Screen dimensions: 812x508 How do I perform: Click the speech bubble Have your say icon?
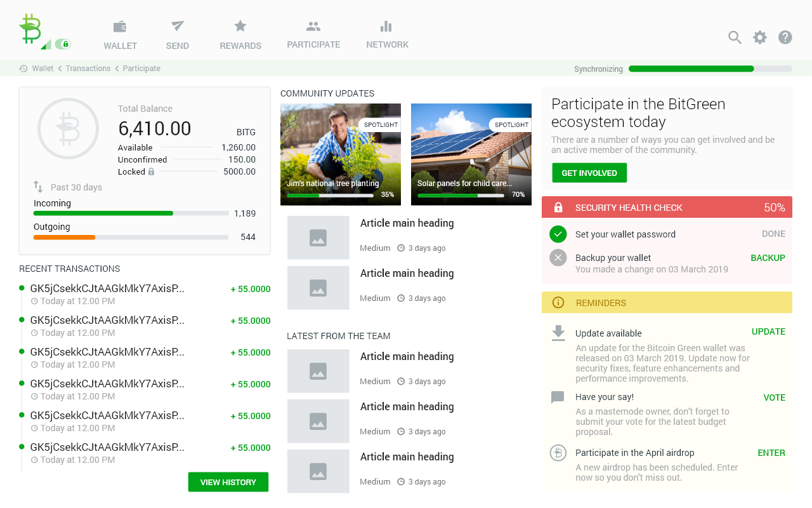(x=558, y=398)
